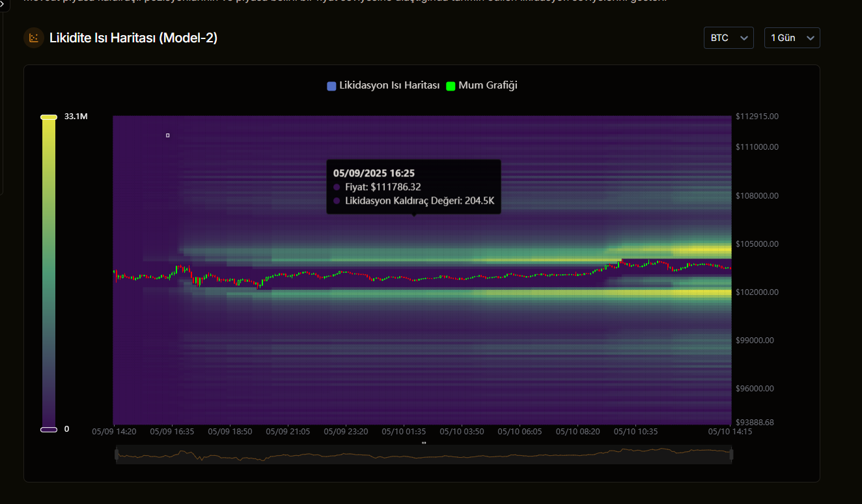Click the $93888.68 price axis label
The width and height of the screenshot is (862, 504).
(x=755, y=422)
